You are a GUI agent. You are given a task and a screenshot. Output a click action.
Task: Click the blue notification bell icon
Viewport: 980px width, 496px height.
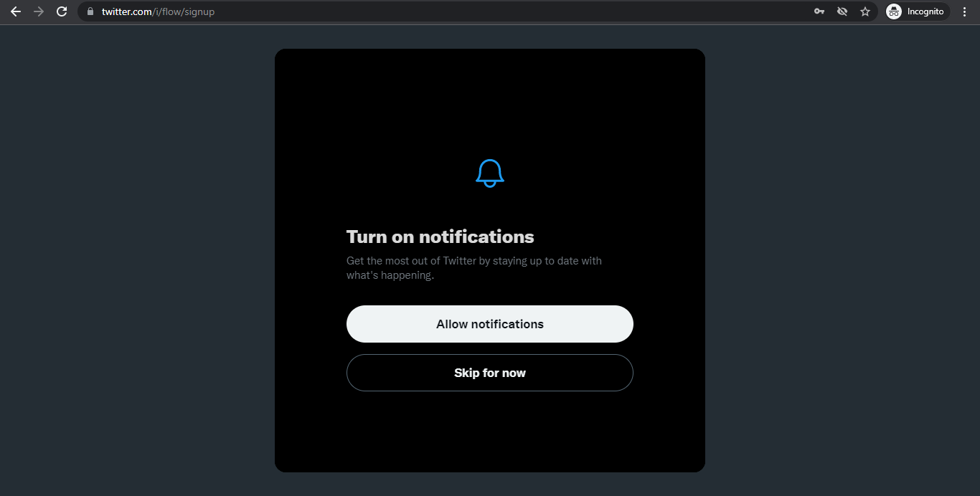(490, 173)
